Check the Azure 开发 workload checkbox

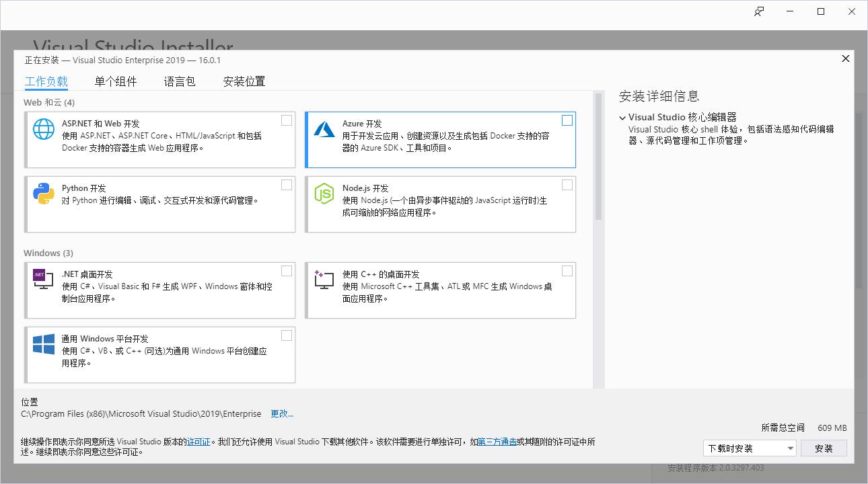[x=567, y=120]
